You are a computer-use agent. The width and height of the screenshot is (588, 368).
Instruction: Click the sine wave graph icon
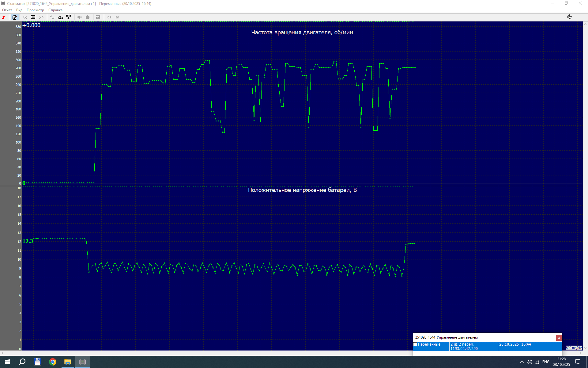(52, 17)
